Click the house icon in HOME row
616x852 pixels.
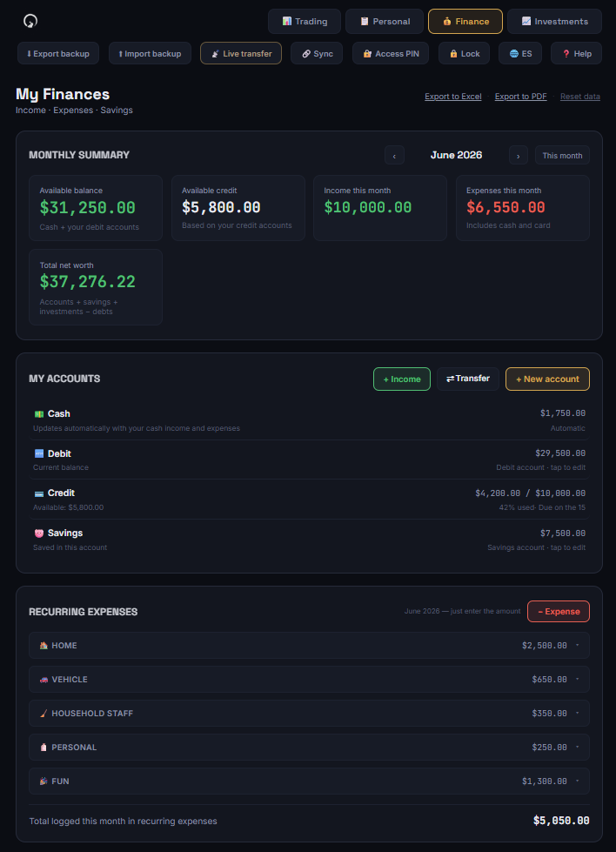[x=44, y=646]
